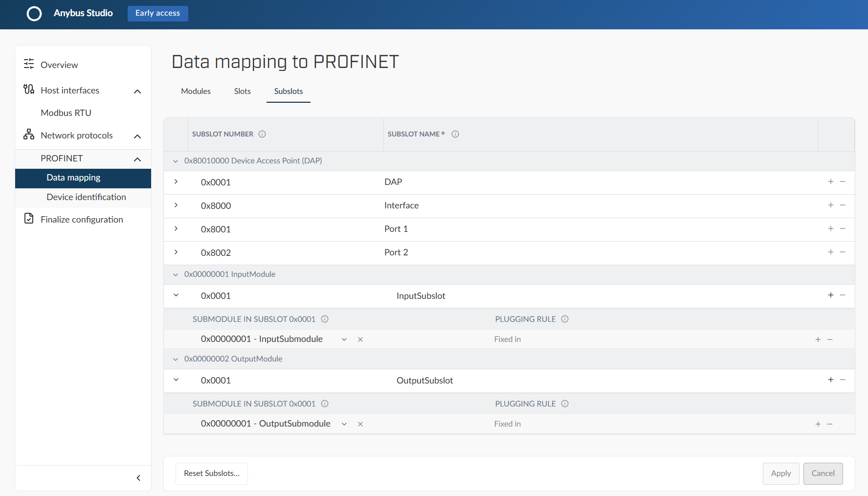Open the OutputSubmodule dropdown
Viewport: 868px width, 496px height.
pos(344,424)
